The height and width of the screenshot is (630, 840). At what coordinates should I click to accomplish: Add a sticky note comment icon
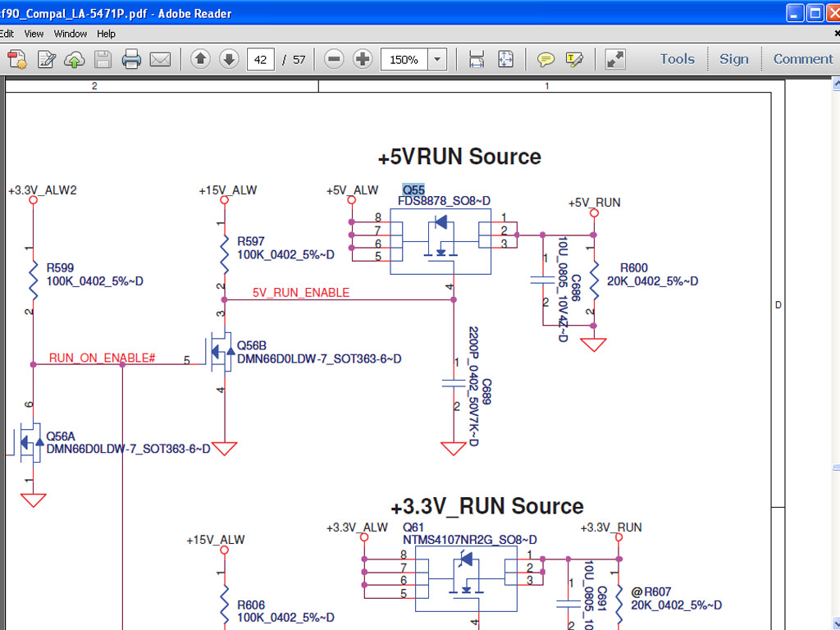(546, 59)
